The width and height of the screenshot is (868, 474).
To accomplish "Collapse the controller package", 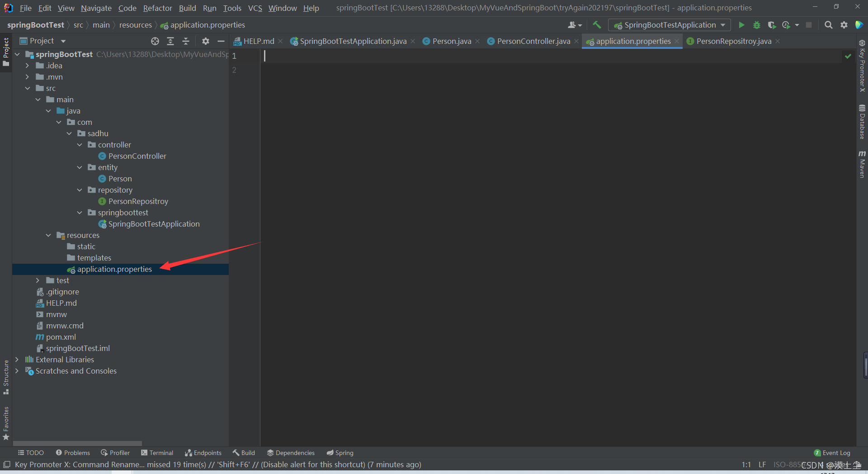I will click(80, 145).
